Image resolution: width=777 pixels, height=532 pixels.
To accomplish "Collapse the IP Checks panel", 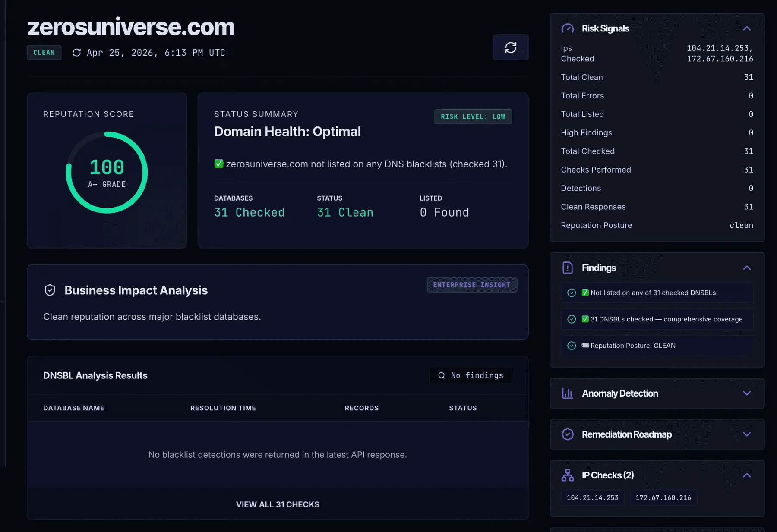I will click(747, 475).
